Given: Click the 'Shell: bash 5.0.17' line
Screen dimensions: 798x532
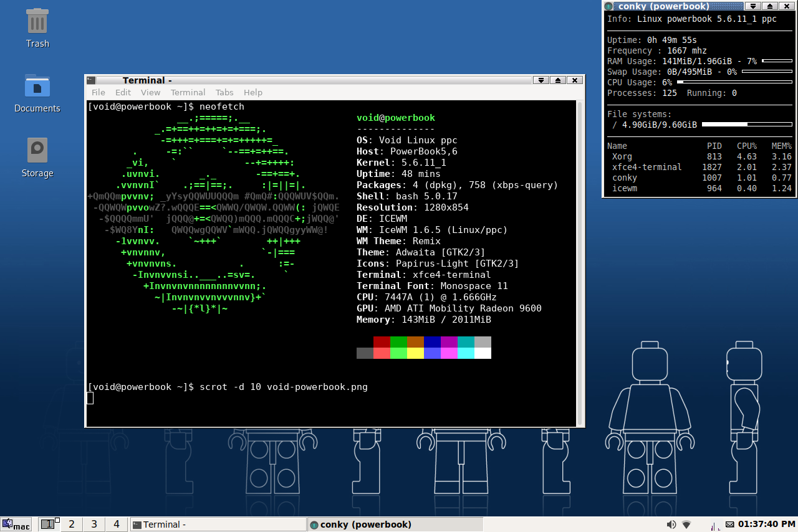Looking at the screenshot, I should pyautogui.click(x=407, y=196).
